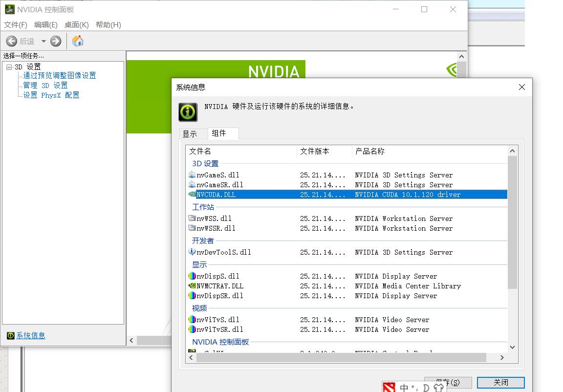Toggle the 中 Chinese input mode indicator
Image resolution: width=563 pixels, height=392 pixels.
[x=404, y=388]
